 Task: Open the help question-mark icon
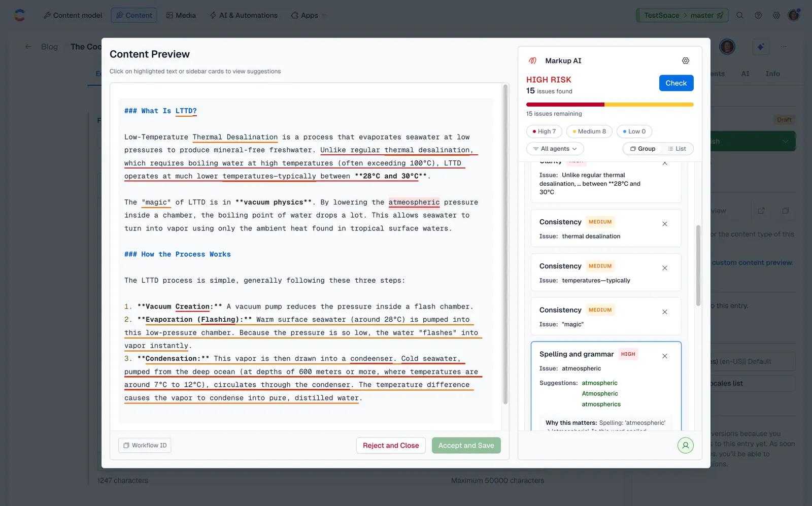click(758, 15)
